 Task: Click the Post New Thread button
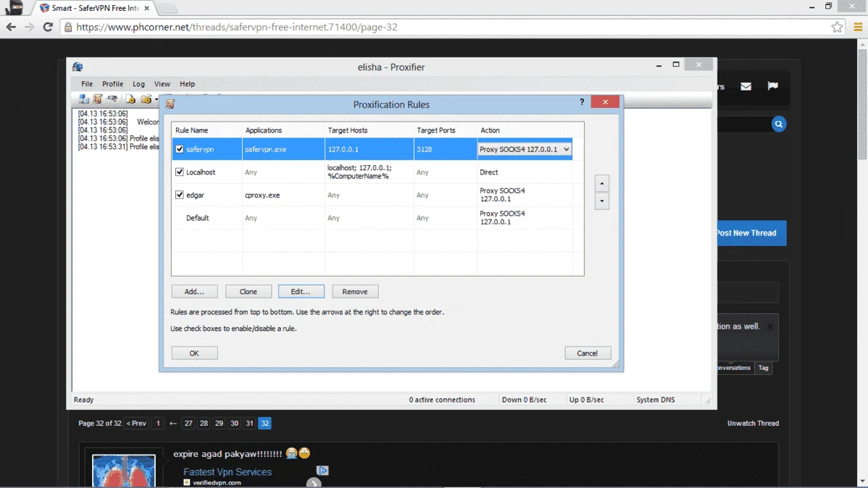752,233
